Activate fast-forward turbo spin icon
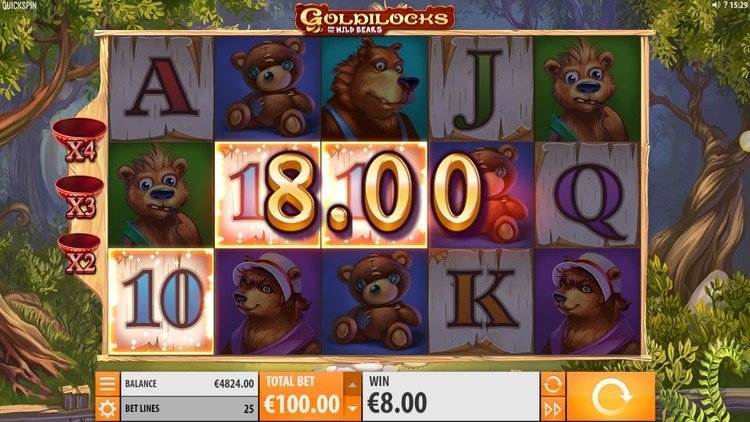 552,410
